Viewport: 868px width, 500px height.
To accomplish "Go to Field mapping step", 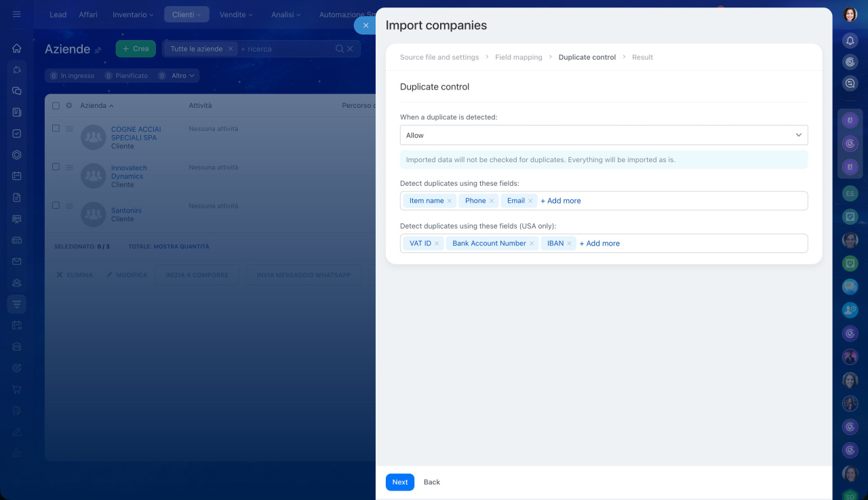I will coord(518,58).
